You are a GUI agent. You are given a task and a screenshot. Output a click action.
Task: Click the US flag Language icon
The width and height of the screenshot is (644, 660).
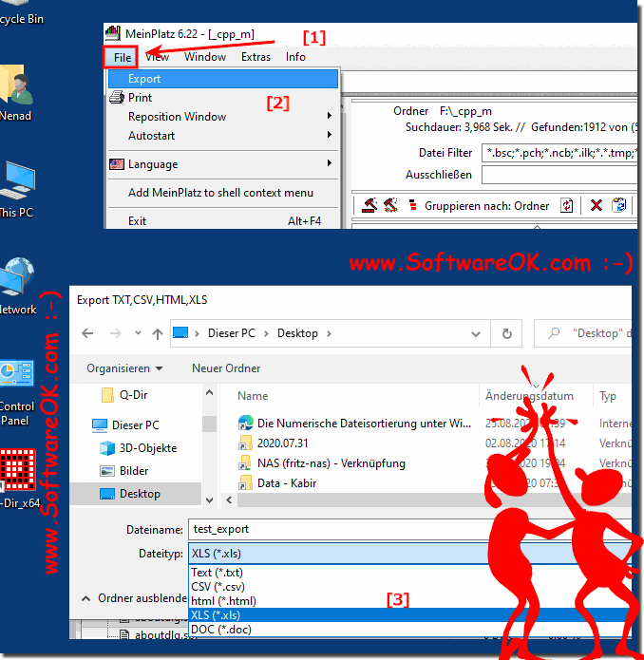tap(117, 163)
